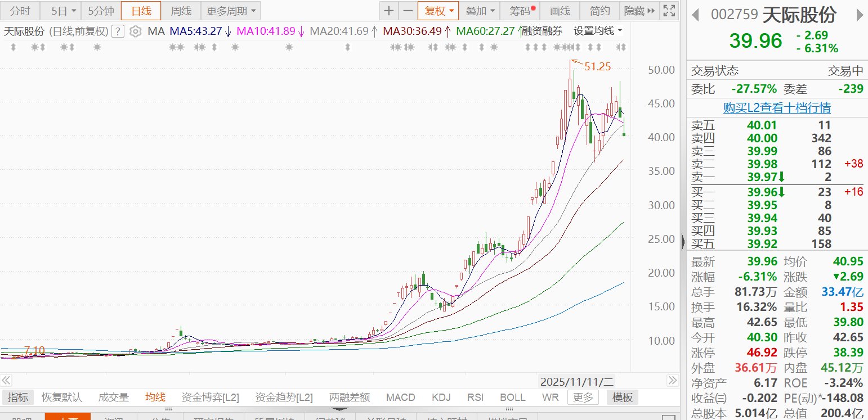
Task: Go to previous stock with left arrow
Action: coord(696,15)
